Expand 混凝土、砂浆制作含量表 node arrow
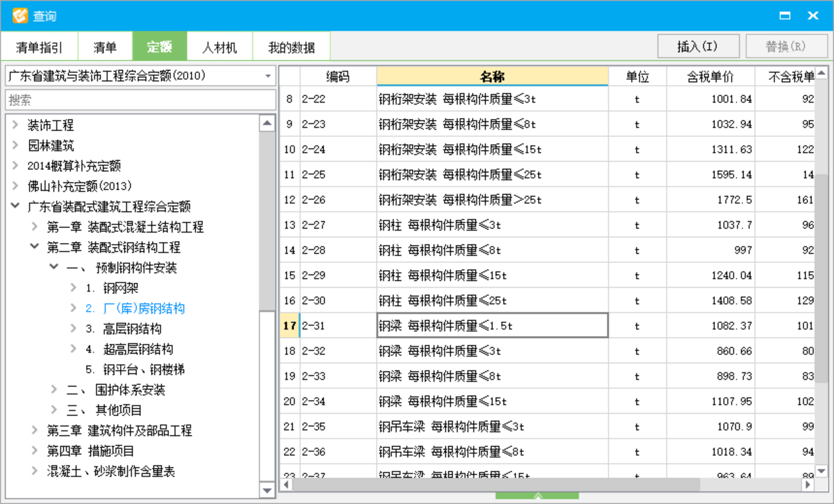834x504 pixels. click(x=35, y=471)
